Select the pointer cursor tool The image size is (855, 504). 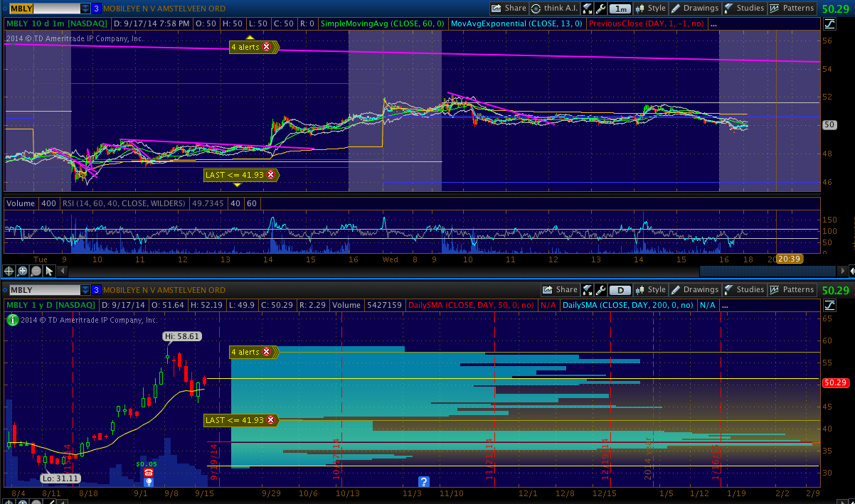coord(49,271)
